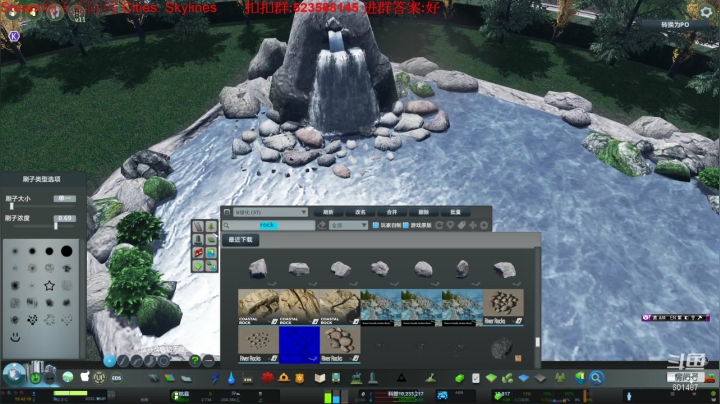Click the purple K hexagon icon
This screenshot has height=404, width=720.
point(14,36)
